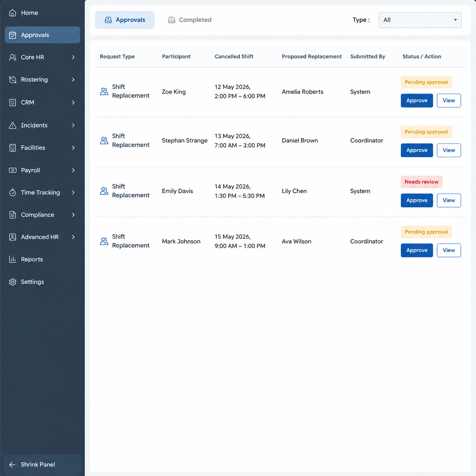Click the CRM icon in sidebar
This screenshot has height=476, width=476.
(x=13, y=102)
